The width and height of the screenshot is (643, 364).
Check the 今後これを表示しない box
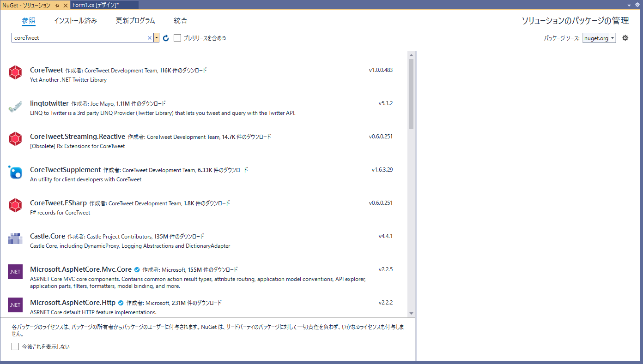click(15, 346)
